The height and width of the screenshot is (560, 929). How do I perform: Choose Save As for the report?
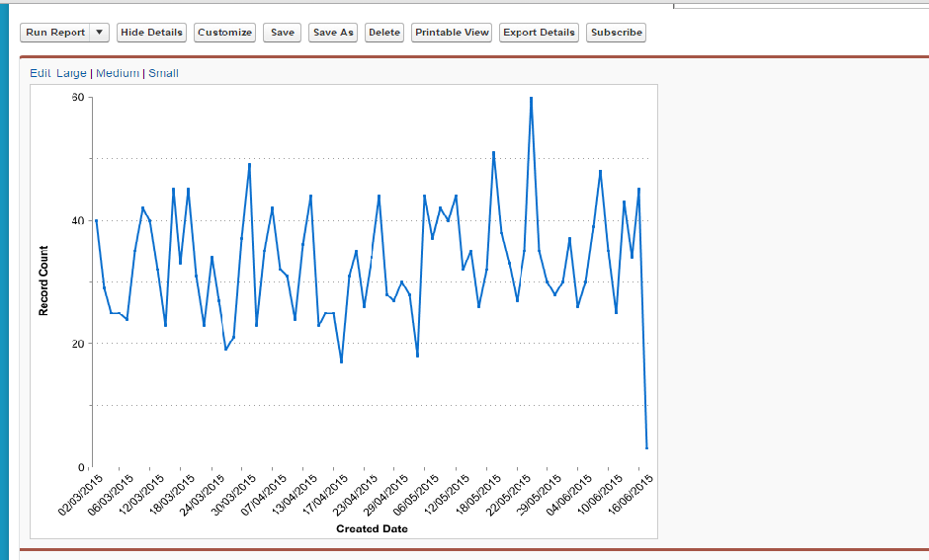[x=333, y=33]
